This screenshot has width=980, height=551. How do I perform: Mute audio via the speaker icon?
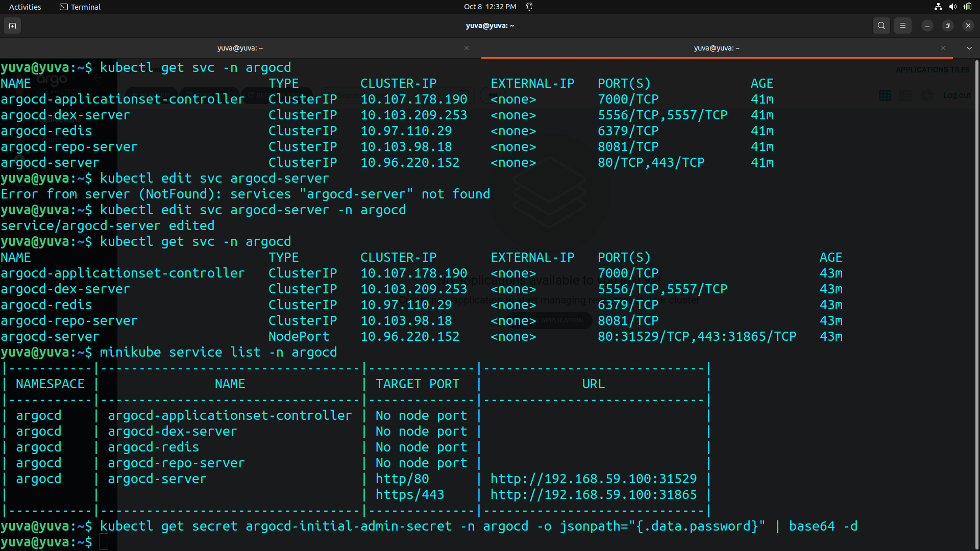click(952, 7)
